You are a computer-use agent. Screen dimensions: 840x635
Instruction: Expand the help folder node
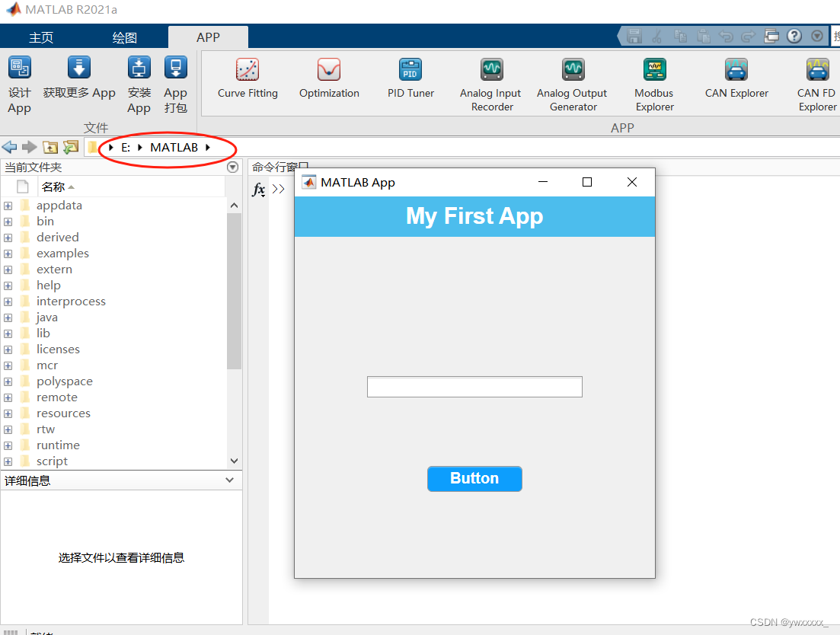[x=8, y=286]
